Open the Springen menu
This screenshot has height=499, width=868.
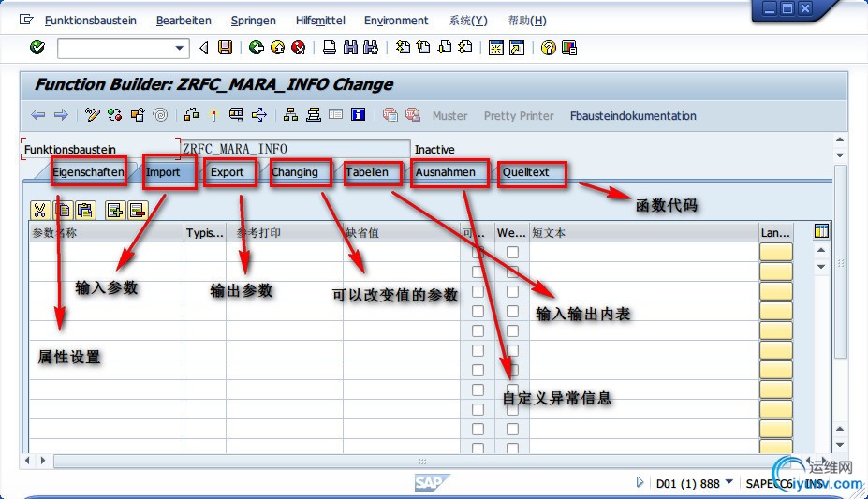pyautogui.click(x=254, y=21)
